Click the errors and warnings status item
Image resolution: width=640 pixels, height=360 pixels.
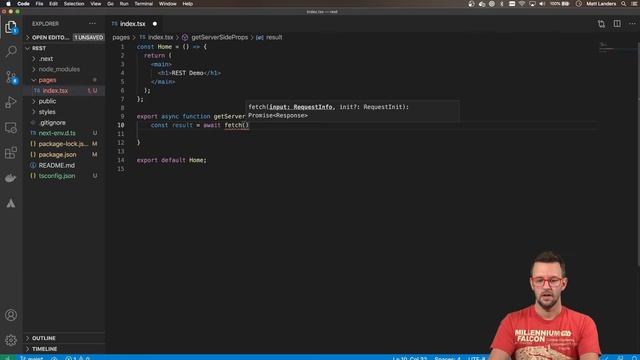point(77,358)
